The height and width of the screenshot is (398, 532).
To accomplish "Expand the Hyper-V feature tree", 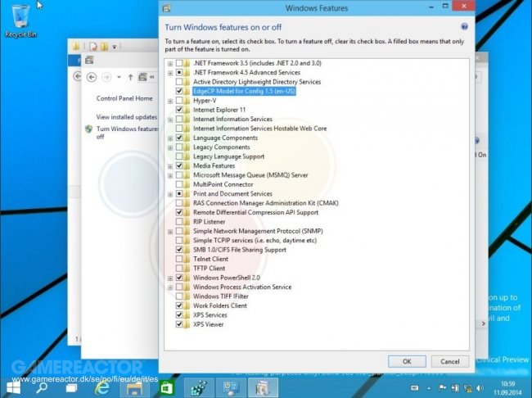I will [x=170, y=101].
